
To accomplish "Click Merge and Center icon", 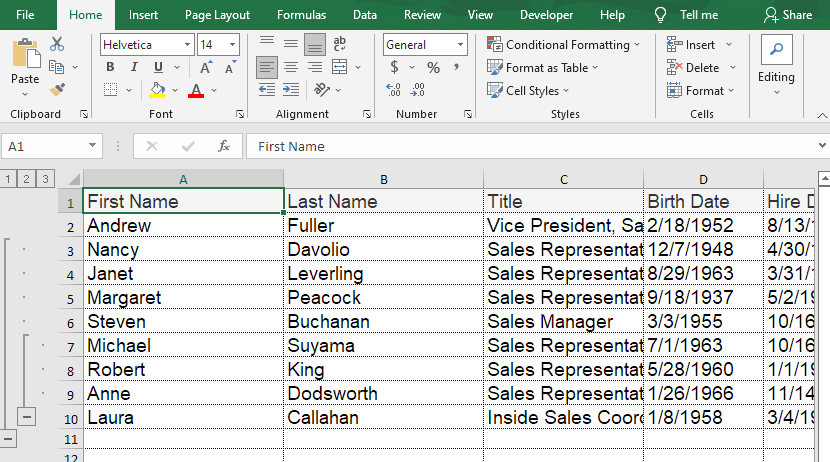I will pyautogui.click(x=339, y=68).
